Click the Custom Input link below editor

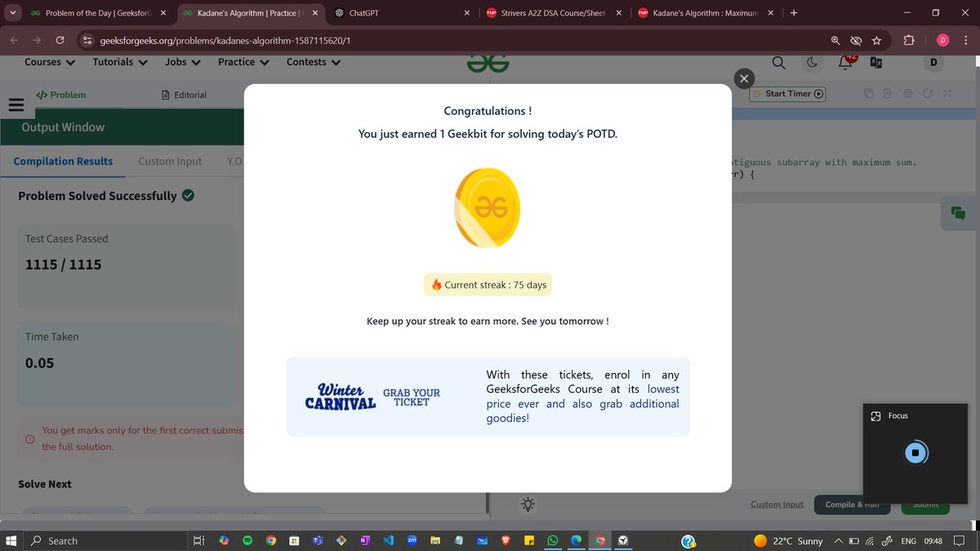[x=777, y=504]
